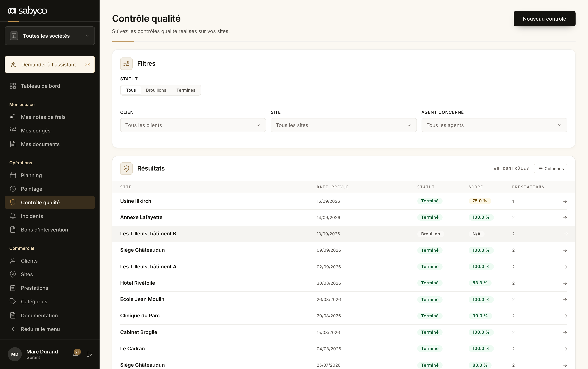Click the Mes congés palm icon
The width and height of the screenshot is (588, 369).
(13, 131)
